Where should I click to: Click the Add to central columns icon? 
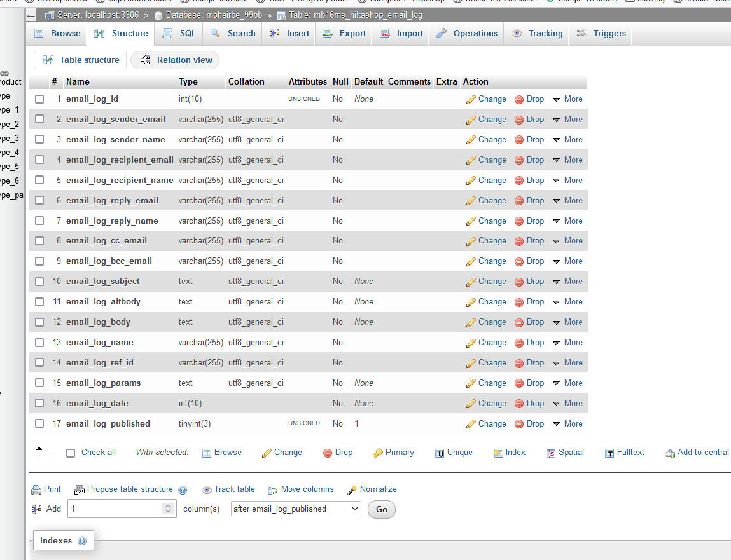point(670,453)
